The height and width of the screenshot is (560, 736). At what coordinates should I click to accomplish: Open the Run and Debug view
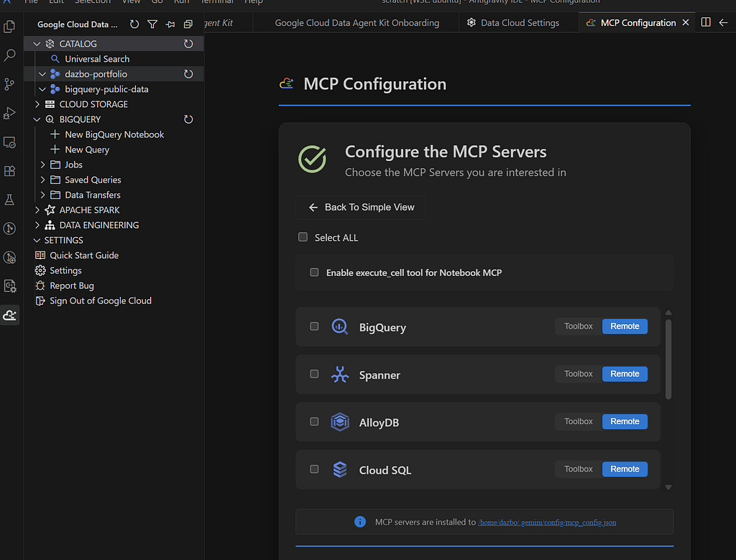pos(9,113)
